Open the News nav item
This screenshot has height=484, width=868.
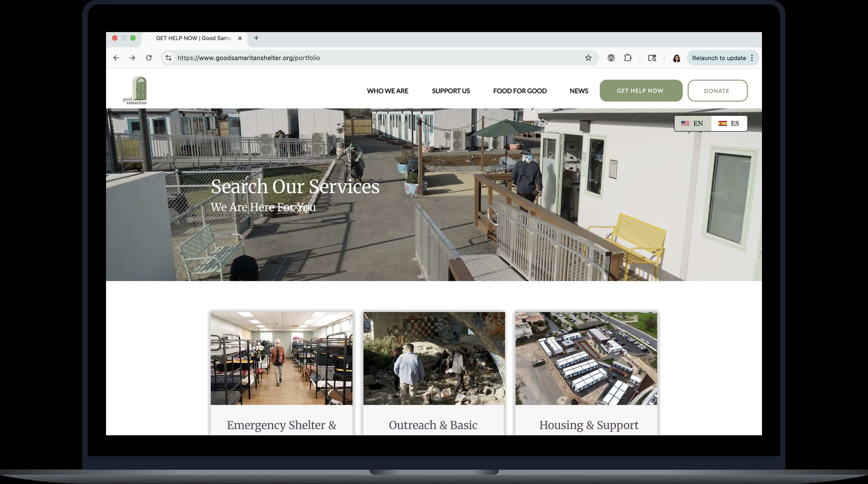579,91
